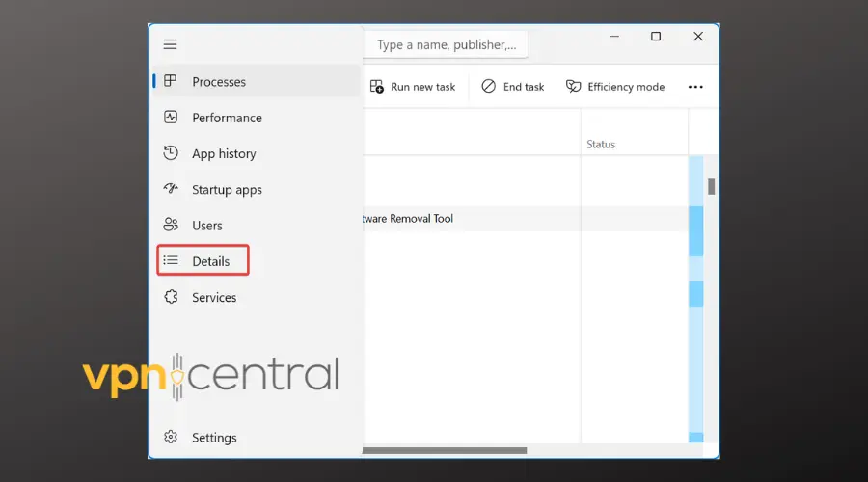868x482 pixels.
Task: Click the horizontal scrollbar thumb
Action: click(445, 450)
